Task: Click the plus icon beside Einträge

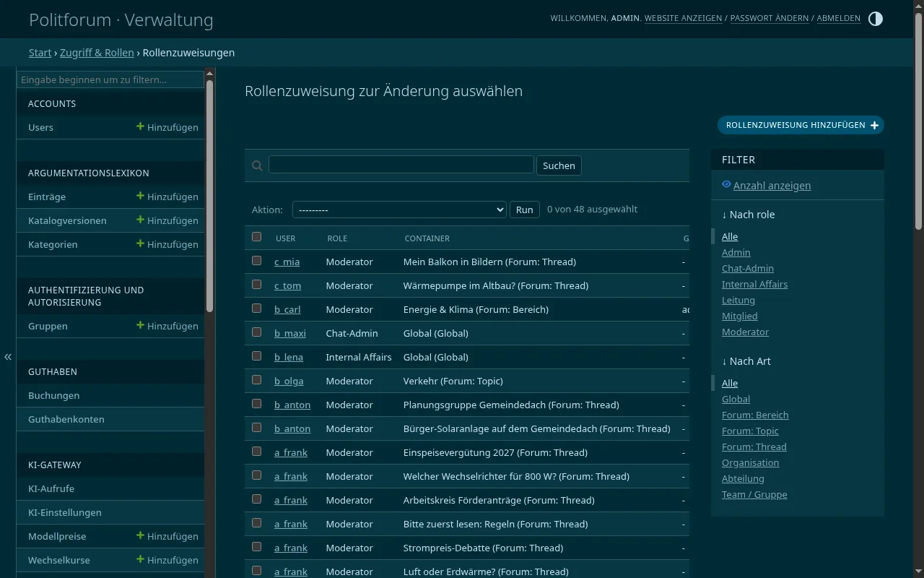Action: click(x=140, y=196)
